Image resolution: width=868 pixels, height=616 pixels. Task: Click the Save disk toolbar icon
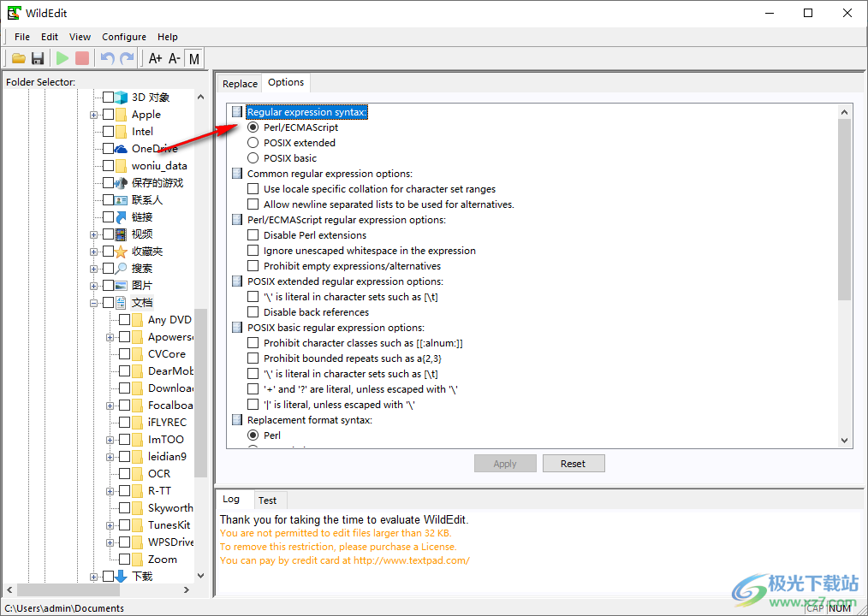tap(38, 58)
